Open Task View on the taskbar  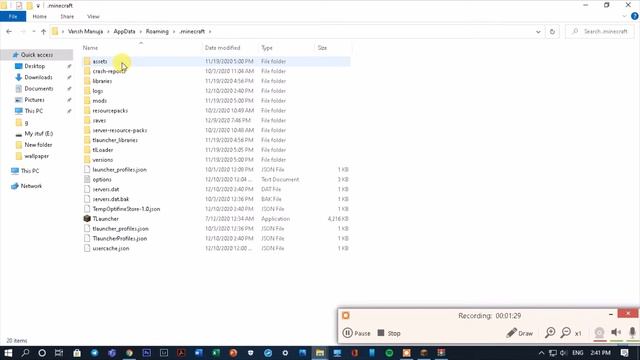click(x=59, y=353)
